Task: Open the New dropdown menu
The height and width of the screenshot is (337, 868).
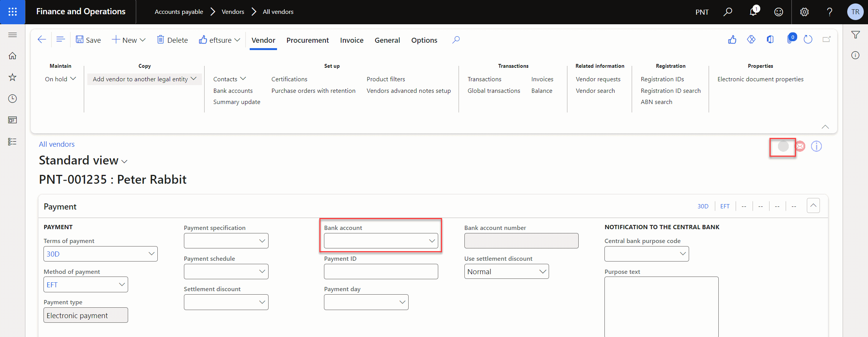Action: point(129,40)
